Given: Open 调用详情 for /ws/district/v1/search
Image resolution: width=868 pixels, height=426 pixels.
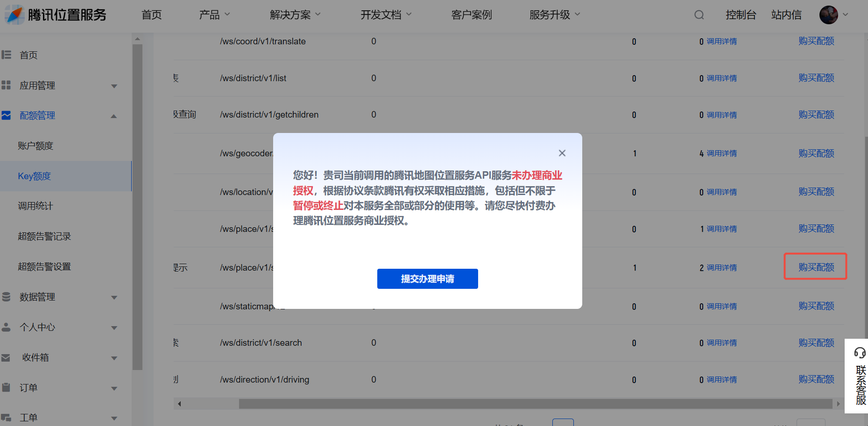Looking at the screenshot, I should click(722, 343).
